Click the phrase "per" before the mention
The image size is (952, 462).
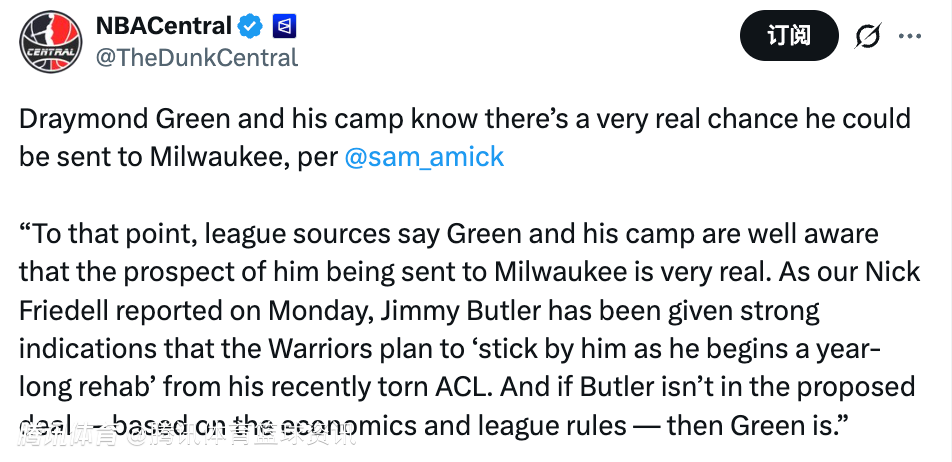click(318, 157)
